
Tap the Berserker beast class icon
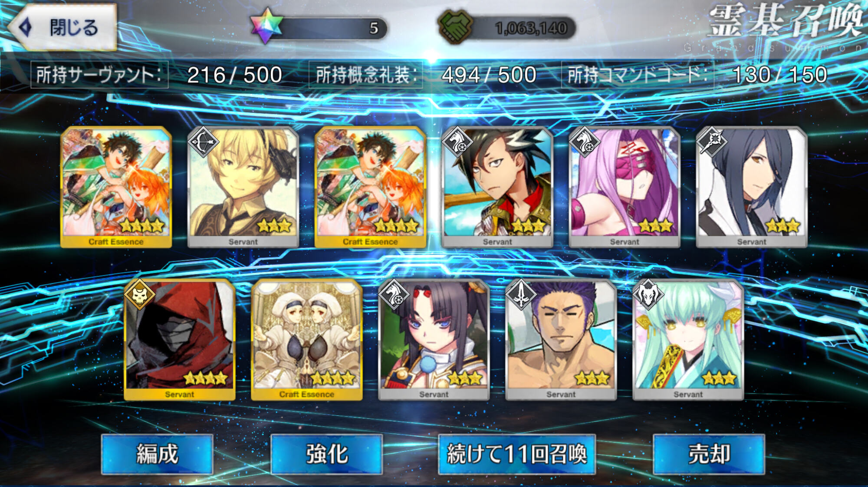(x=648, y=294)
